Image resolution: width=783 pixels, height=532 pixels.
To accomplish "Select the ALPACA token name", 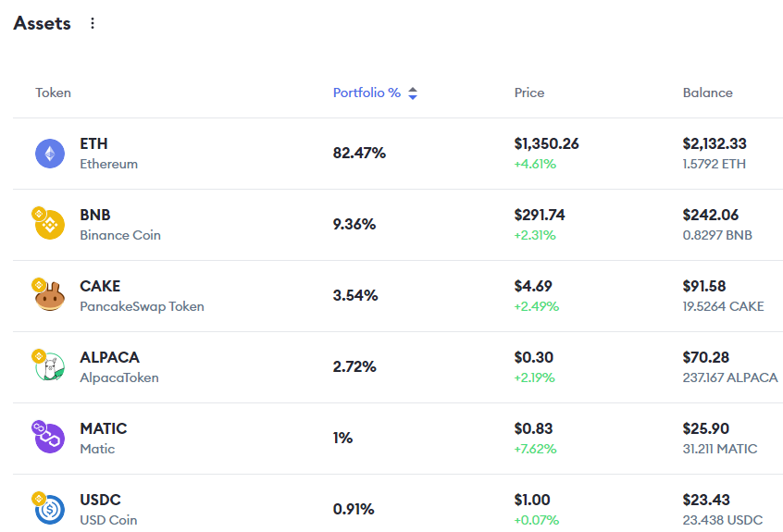I will [x=110, y=357].
